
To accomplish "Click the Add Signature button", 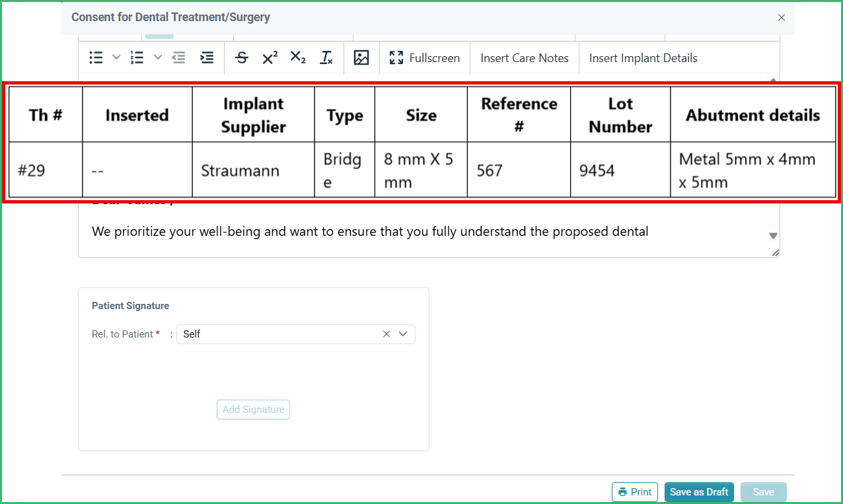I will pos(253,410).
